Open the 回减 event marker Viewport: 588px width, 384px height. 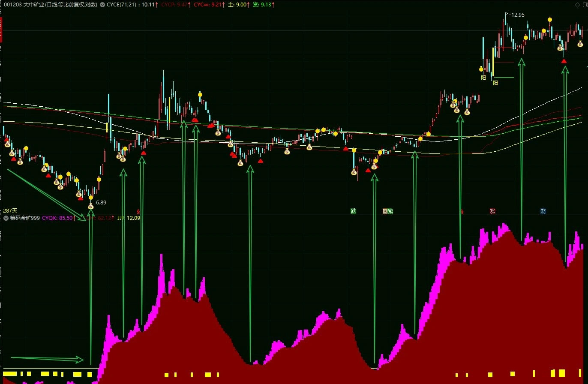point(388,211)
